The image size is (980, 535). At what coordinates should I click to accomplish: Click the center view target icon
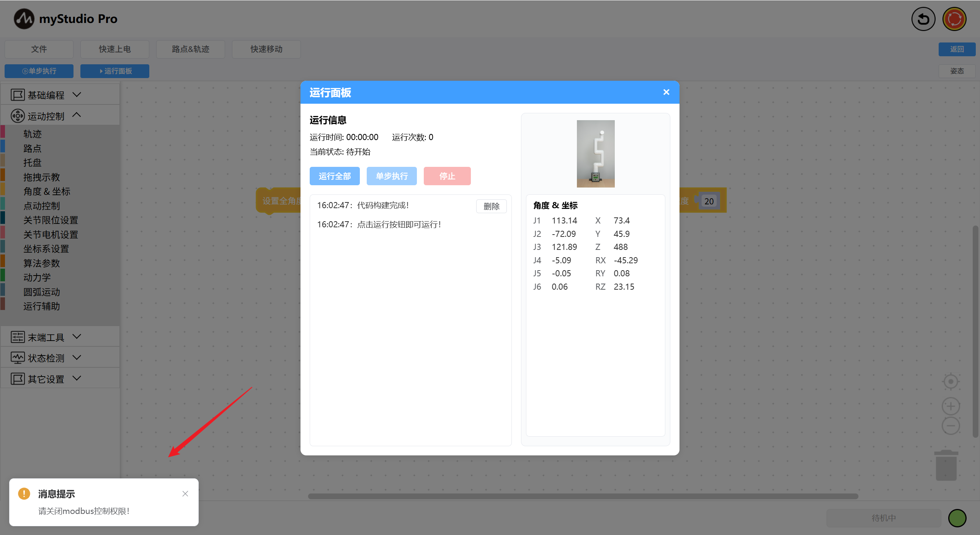(951, 382)
